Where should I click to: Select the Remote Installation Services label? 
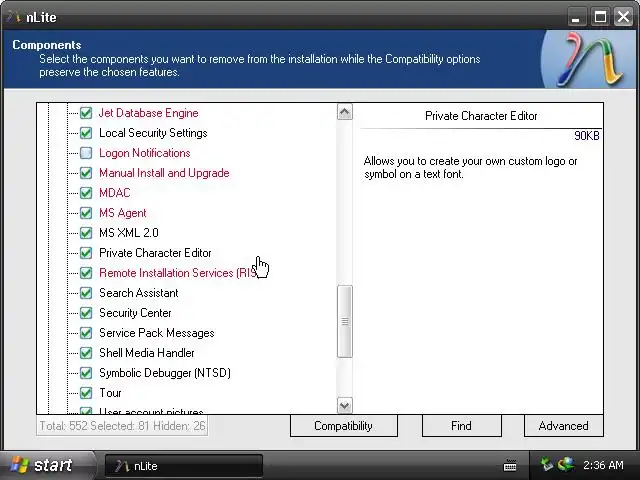click(178, 273)
